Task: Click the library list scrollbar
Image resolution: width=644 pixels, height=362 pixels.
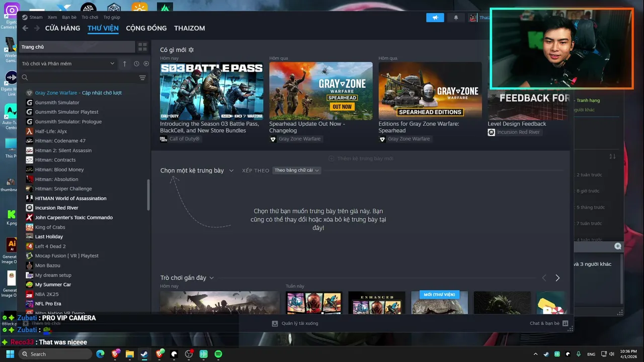Action: [148, 195]
